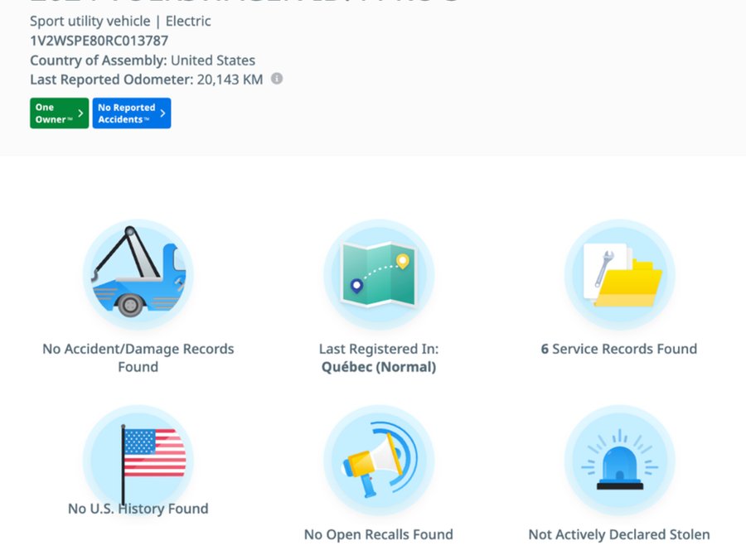Expand the One Owner badge
746x560 pixels.
click(x=58, y=113)
